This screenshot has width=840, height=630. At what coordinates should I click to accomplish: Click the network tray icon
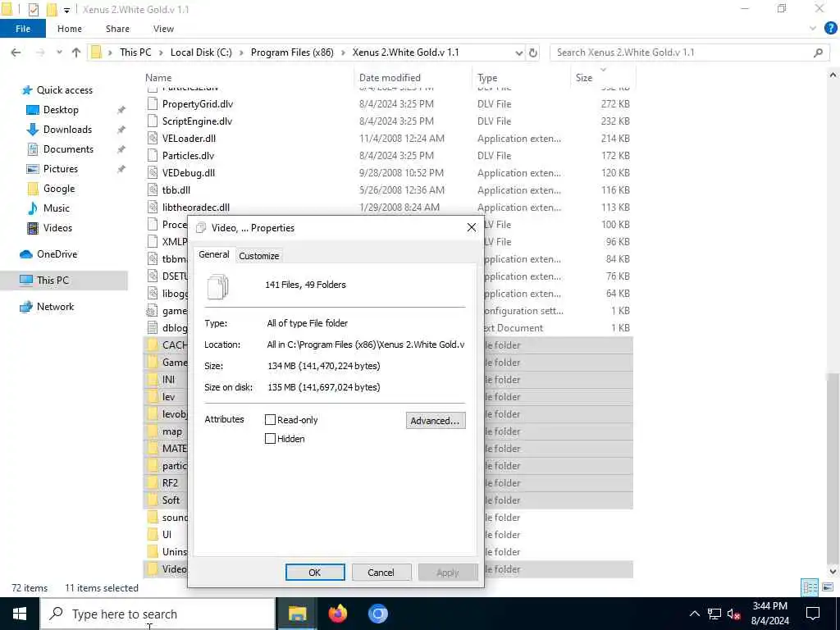tap(714, 614)
